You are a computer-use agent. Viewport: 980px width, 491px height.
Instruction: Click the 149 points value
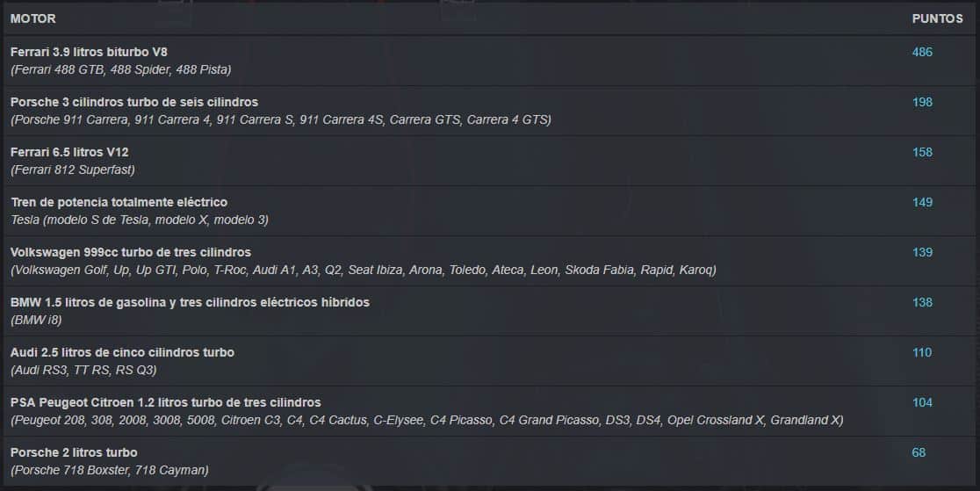(x=922, y=202)
